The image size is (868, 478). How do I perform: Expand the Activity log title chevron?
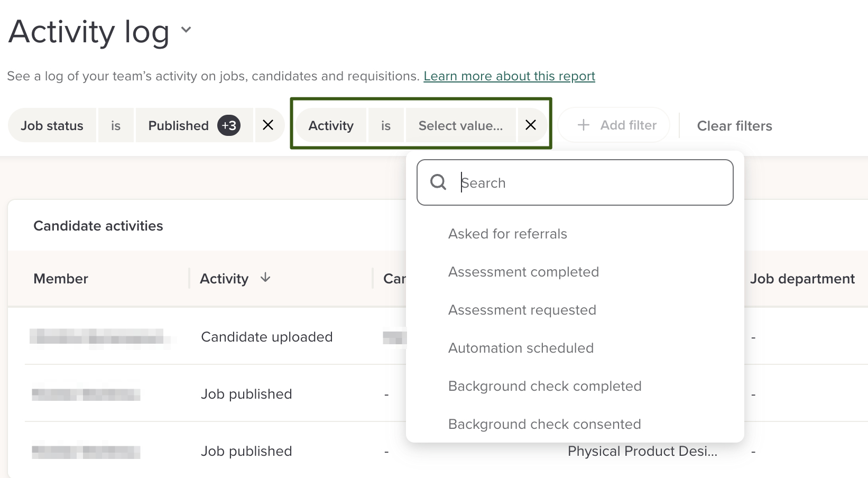click(186, 30)
